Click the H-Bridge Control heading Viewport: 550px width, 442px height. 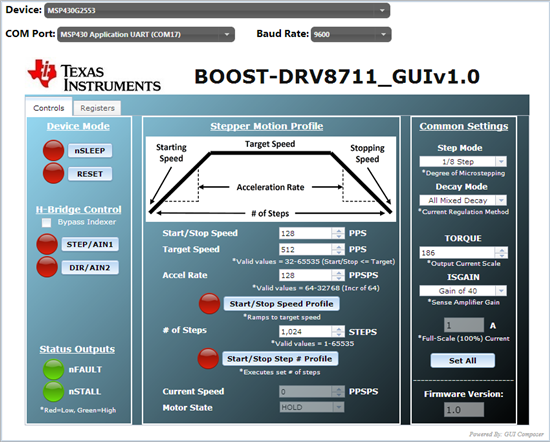click(79, 209)
